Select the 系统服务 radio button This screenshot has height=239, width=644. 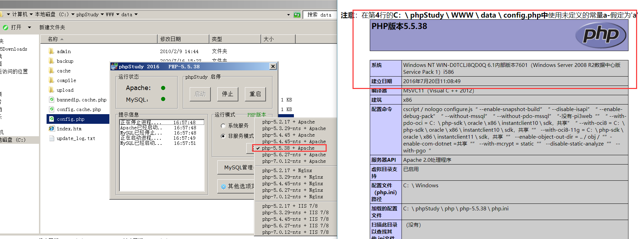pyautogui.click(x=223, y=126)
